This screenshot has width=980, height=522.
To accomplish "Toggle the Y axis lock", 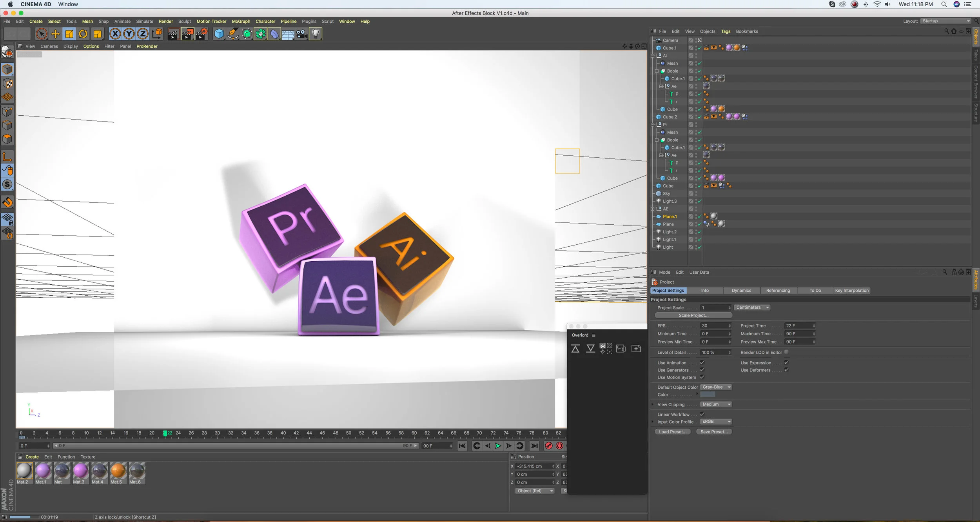I will pos(129,34).
